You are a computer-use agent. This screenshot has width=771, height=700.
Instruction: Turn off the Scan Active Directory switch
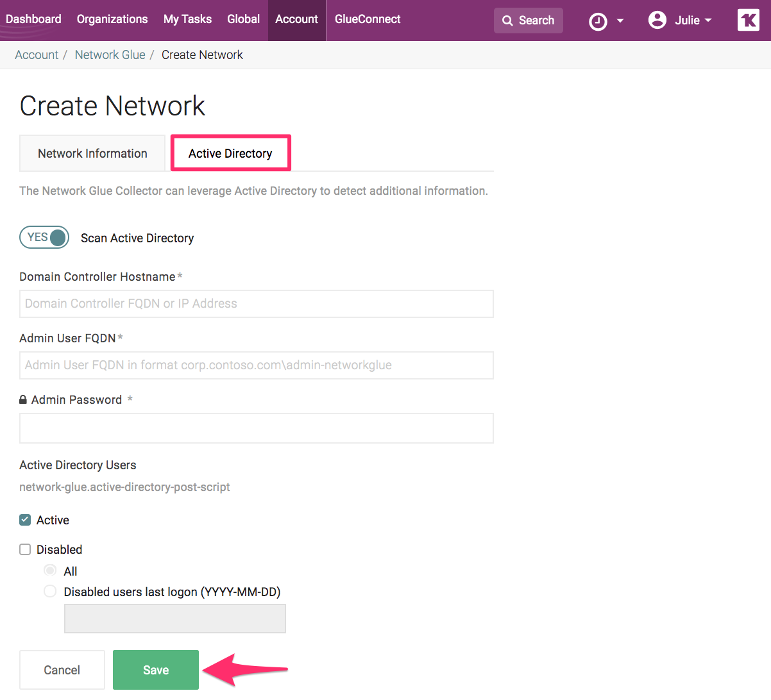click(x=44, y=237)
